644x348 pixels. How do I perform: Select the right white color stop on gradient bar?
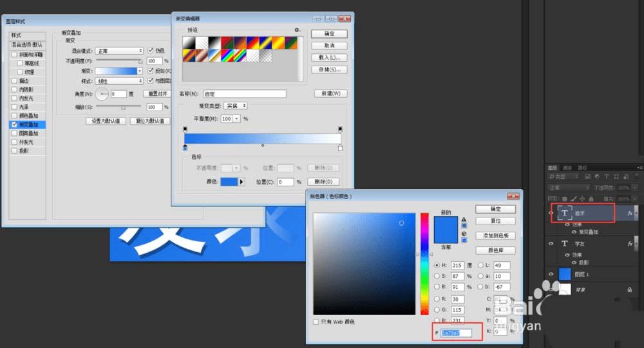(340, 147)
